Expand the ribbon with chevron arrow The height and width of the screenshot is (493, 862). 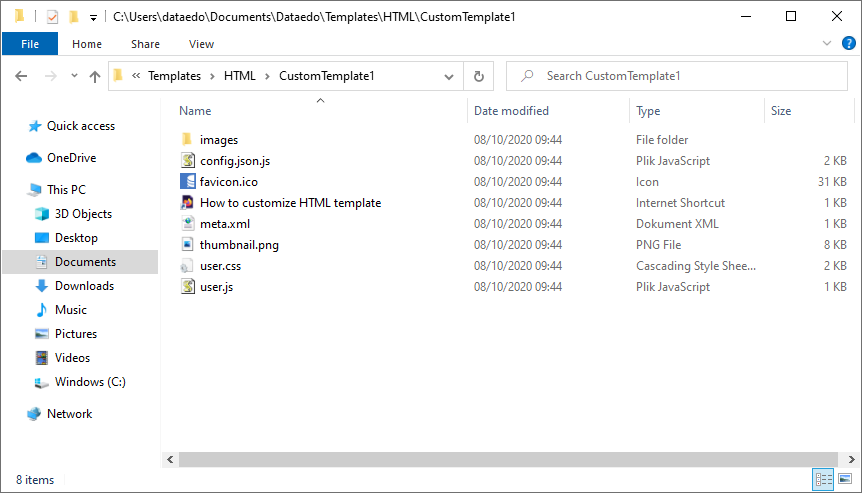pos(827,44)
